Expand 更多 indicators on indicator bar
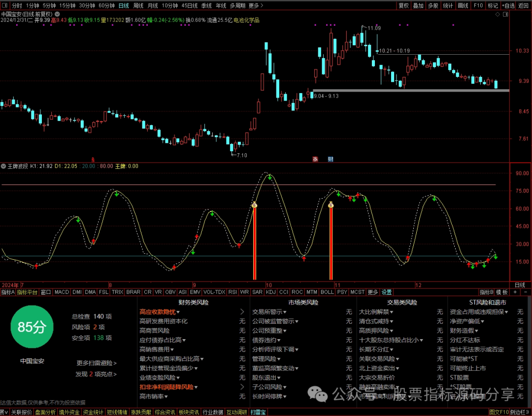Image resolution: width=532 pixels, height=416 pixels. pyautogui.click(x=372, y=292)
